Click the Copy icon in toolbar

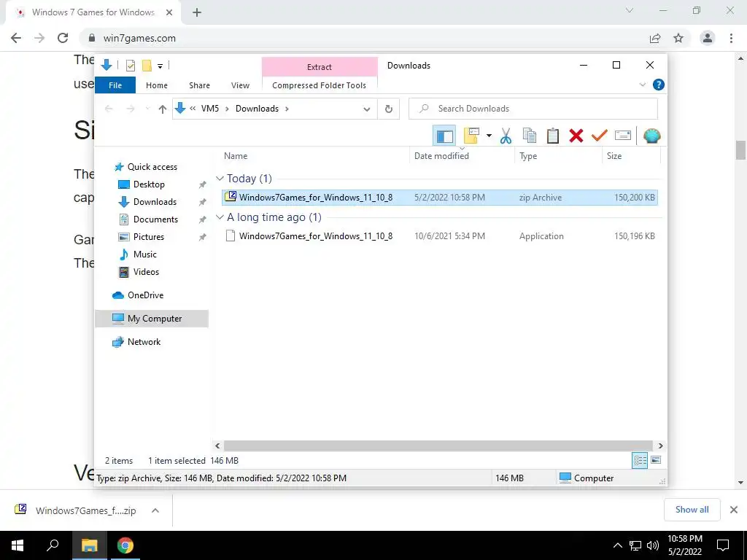tap(530, 136)
